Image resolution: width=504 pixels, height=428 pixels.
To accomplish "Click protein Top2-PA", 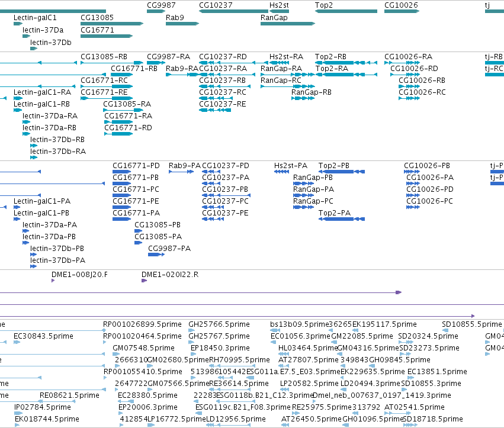I will 334,213.
